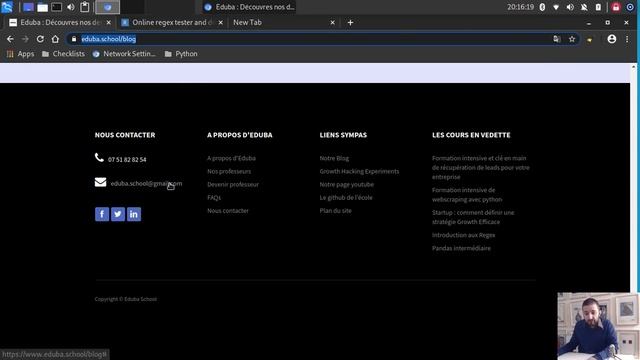The width and height of the screenshot is (640, 360).
Task: Reload the current page
Action: point(40,39)
